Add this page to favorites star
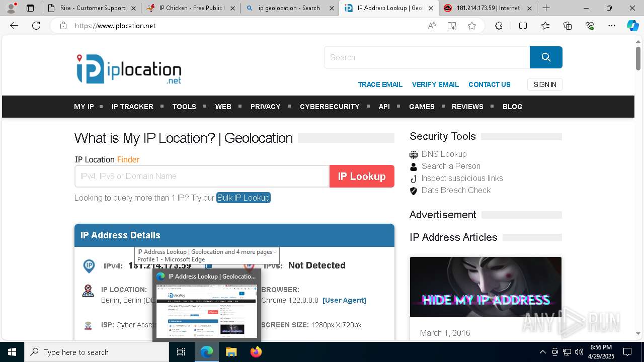Screen dimensions: 644x362 tap(472, 26)
